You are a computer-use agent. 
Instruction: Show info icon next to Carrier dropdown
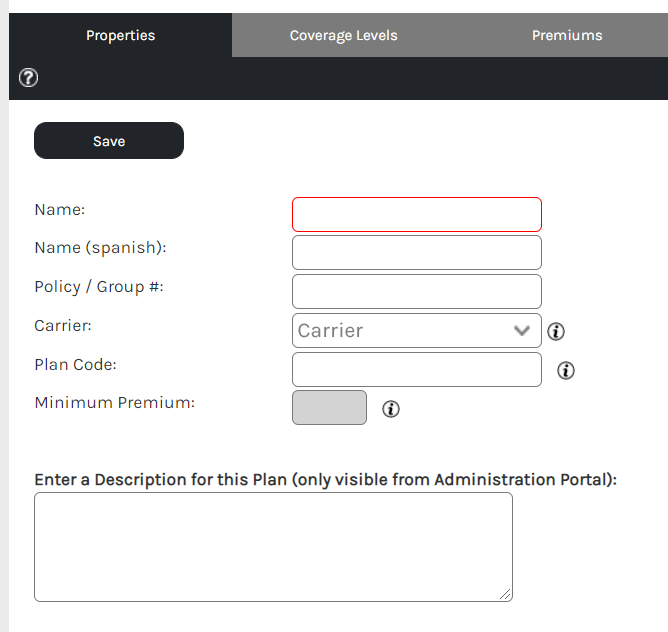(556, 331)
